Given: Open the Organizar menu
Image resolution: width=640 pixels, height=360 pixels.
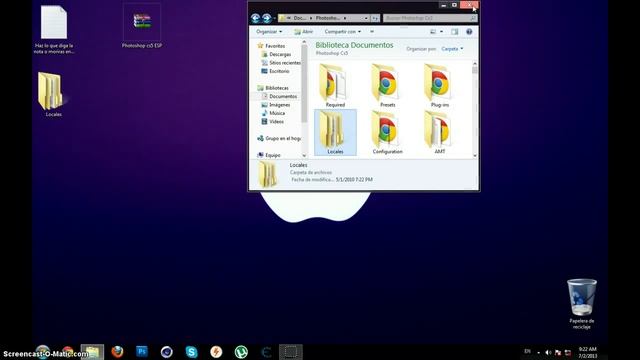Looking at the screenshot, I should (x=269, y=31).
